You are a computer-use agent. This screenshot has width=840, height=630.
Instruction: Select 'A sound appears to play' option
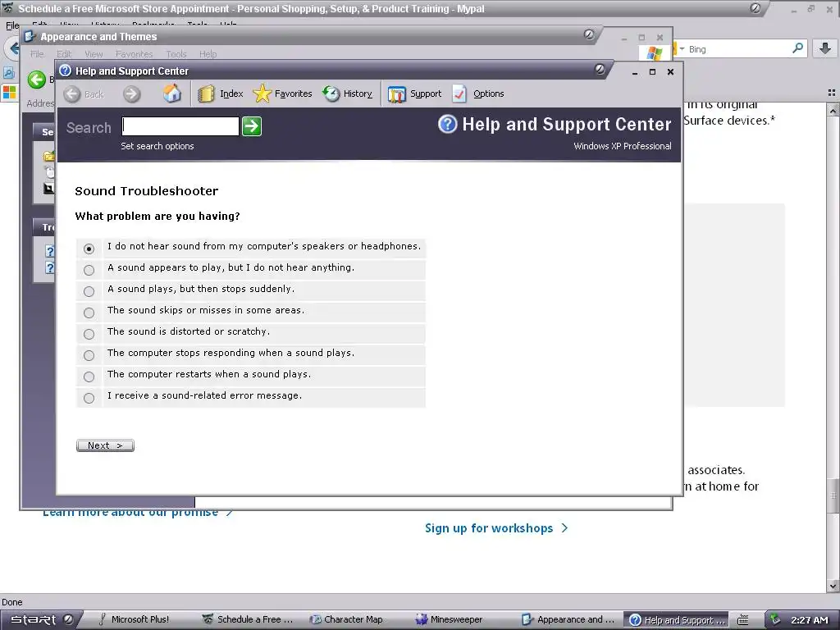pos(89,270)
